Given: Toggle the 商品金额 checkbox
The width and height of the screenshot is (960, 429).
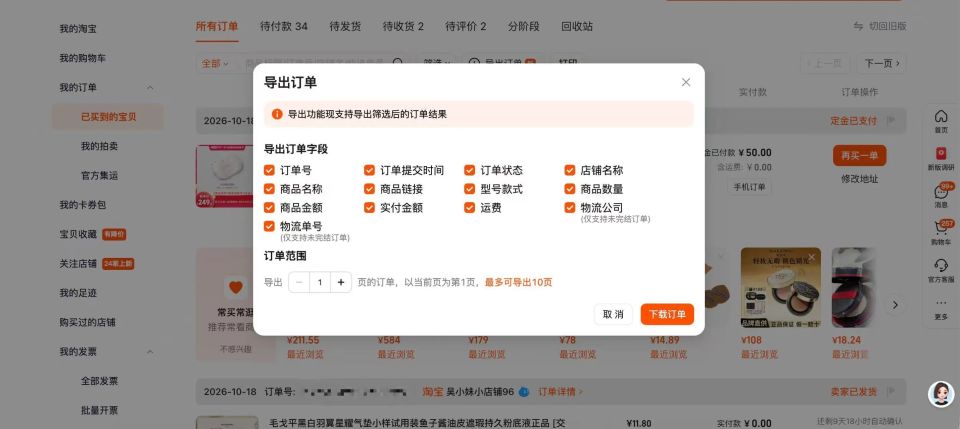Looking at the screenshot, I should point(269,207).
